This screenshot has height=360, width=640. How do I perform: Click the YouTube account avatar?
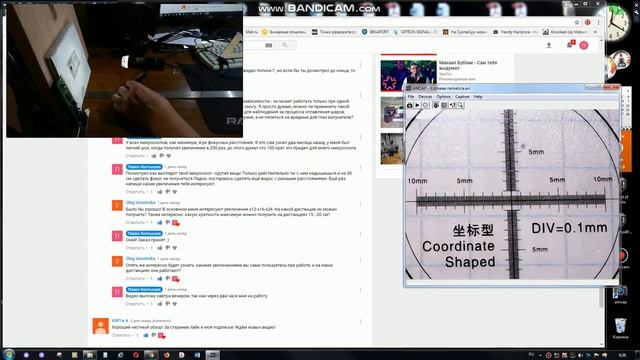(x=584, y=45)
